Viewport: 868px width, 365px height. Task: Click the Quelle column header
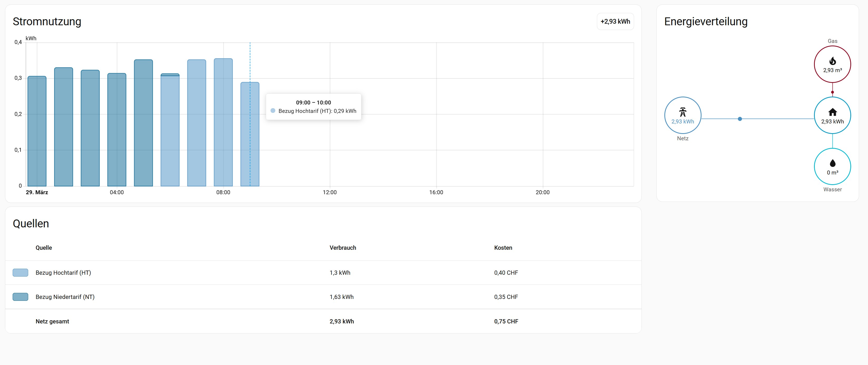(44, 248)
